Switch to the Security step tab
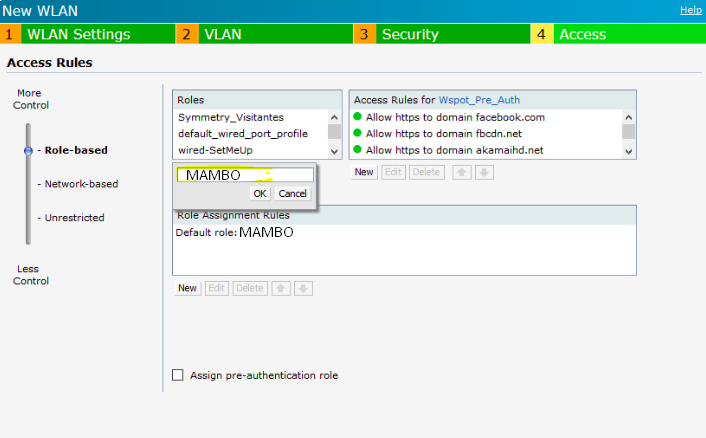 410,34
